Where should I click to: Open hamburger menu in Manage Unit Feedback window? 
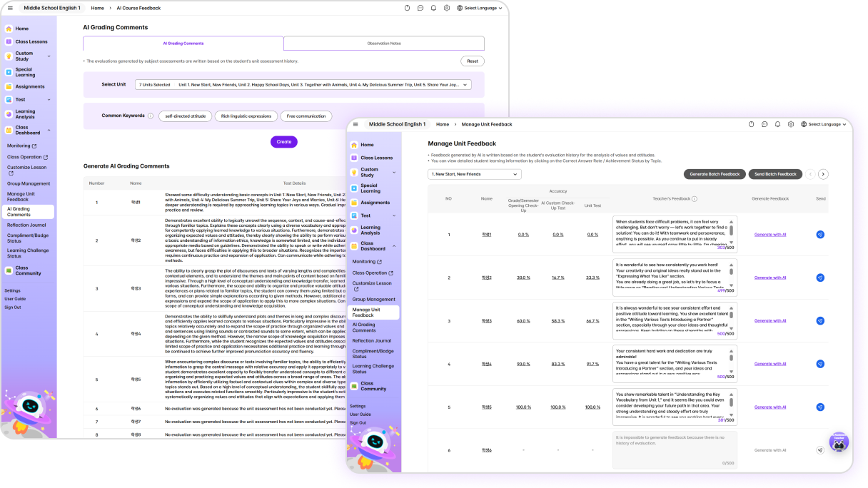pos(355,124)
